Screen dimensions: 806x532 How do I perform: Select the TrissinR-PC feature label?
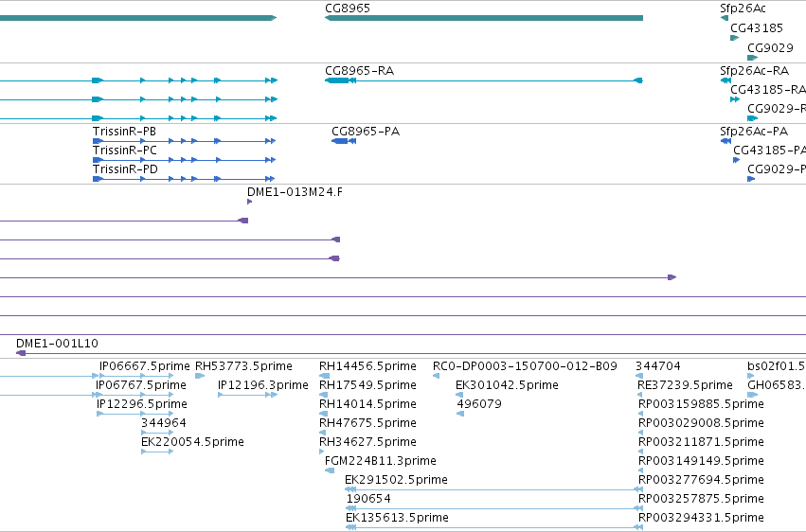[x=125, y=151]
